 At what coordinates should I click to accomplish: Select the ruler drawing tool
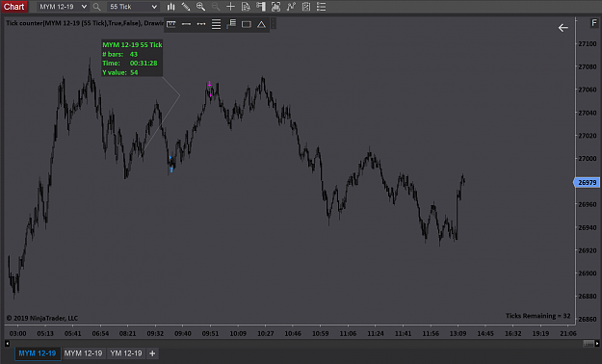(x=171, y=24)
